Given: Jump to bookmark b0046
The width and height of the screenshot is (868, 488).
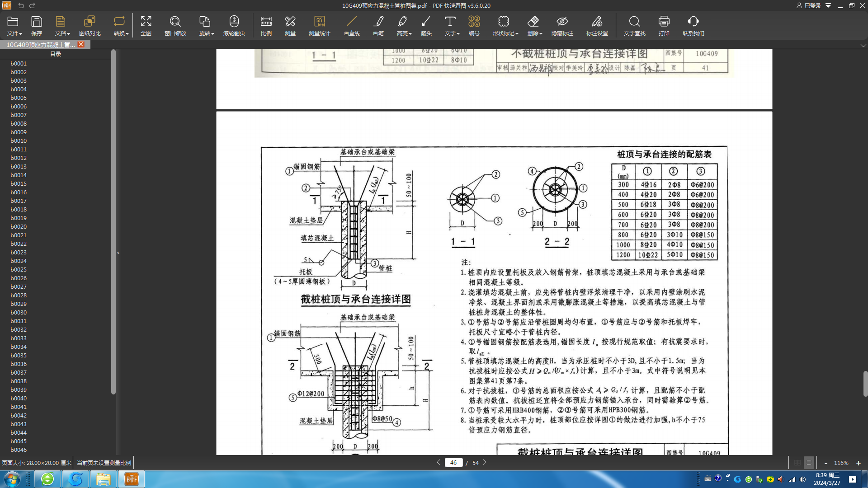Looking at the screenshot, I should pyautogui.click(x=19, y=450).
